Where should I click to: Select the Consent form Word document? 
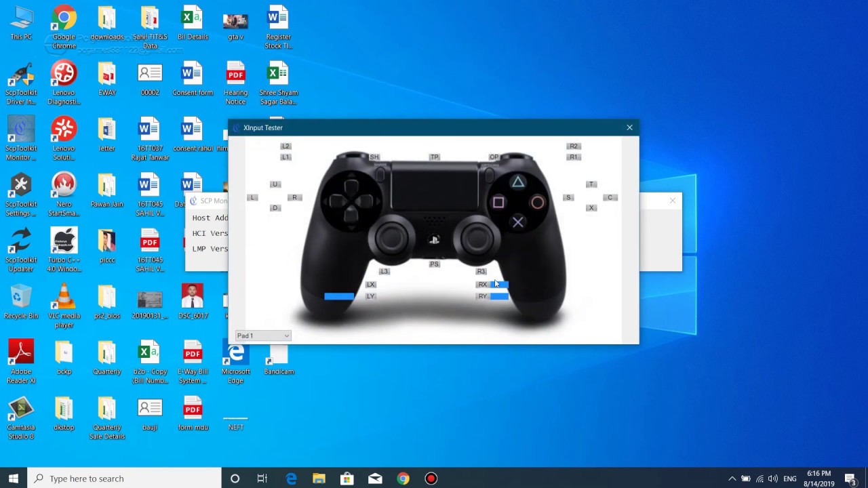[193, 80]
